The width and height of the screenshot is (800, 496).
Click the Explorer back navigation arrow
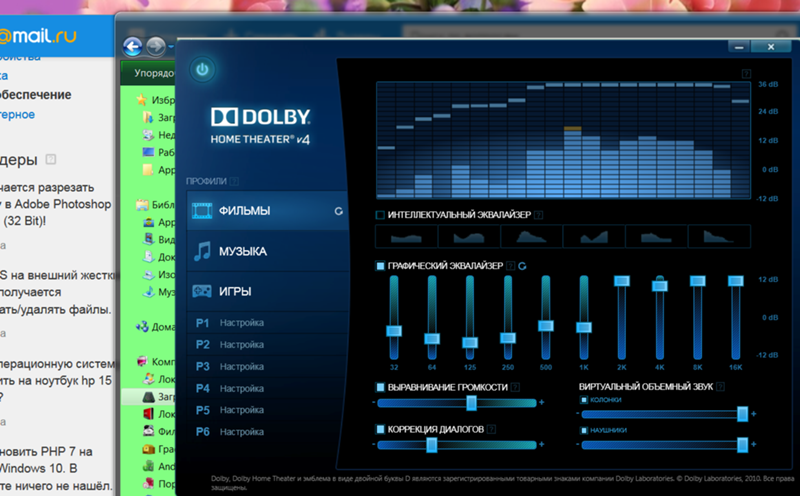131,46
